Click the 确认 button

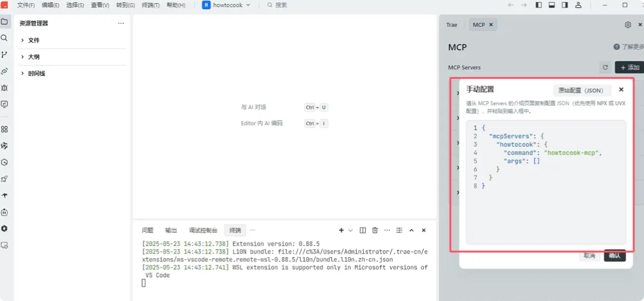(x=615, y=256)
